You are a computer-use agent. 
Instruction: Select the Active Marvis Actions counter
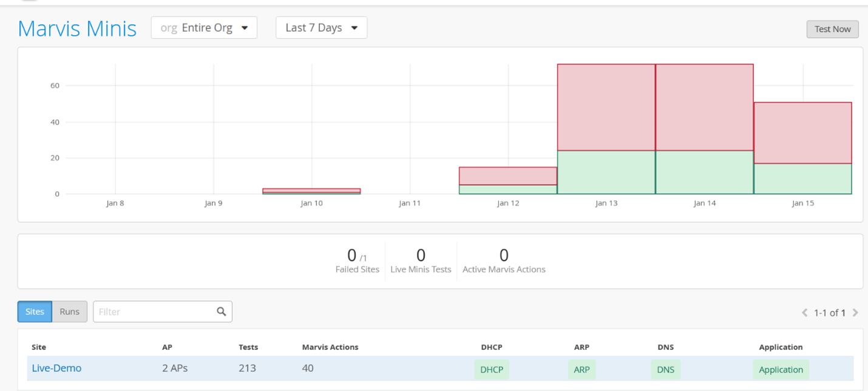[x=504, y=261]
